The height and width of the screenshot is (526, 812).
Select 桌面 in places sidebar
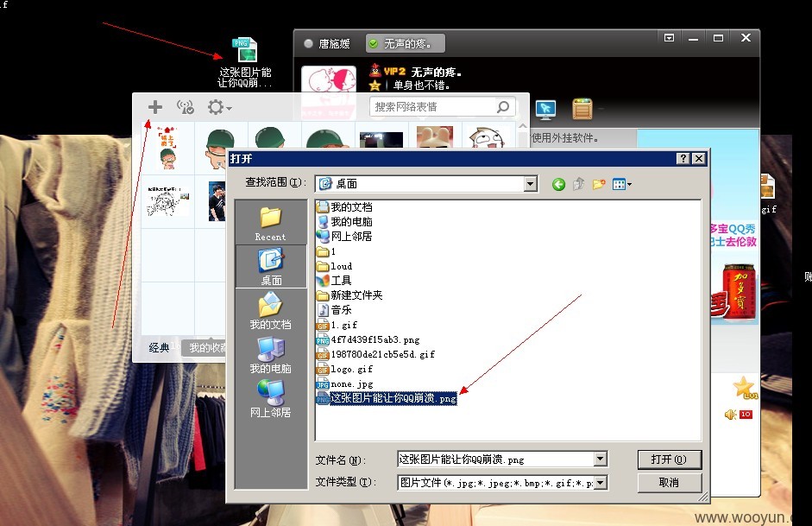[271, 266]
